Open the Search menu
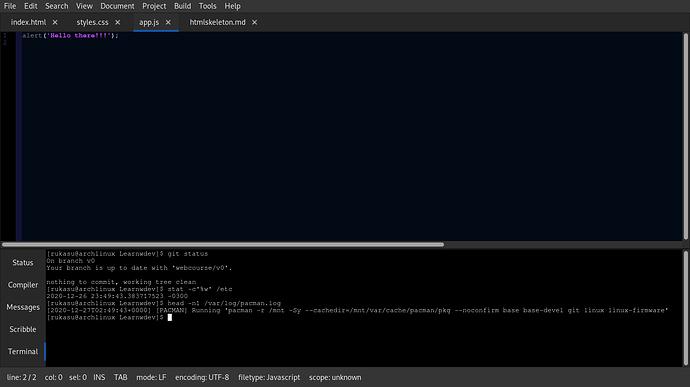 [x=57, y=6]
